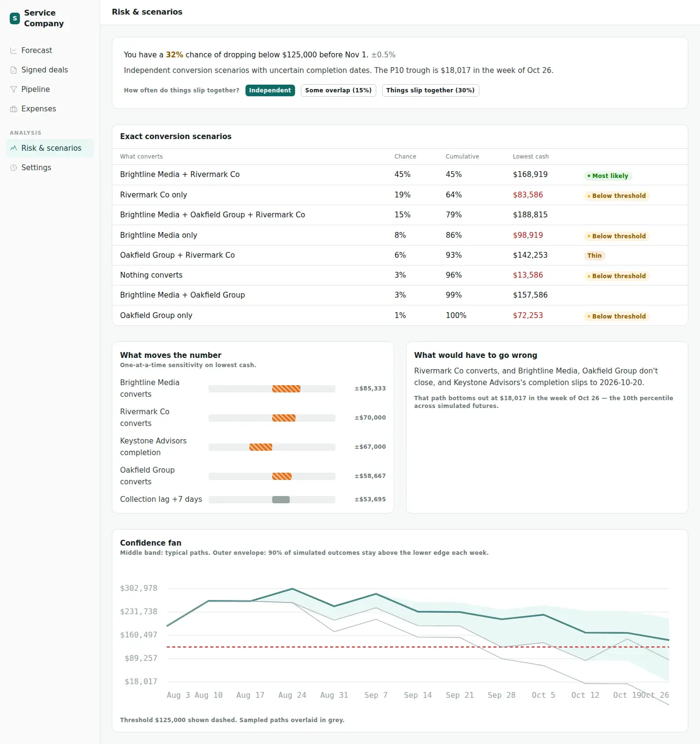Click the Cumulative column header
This screenshot has height=744, width=700.
pos(462,157)
